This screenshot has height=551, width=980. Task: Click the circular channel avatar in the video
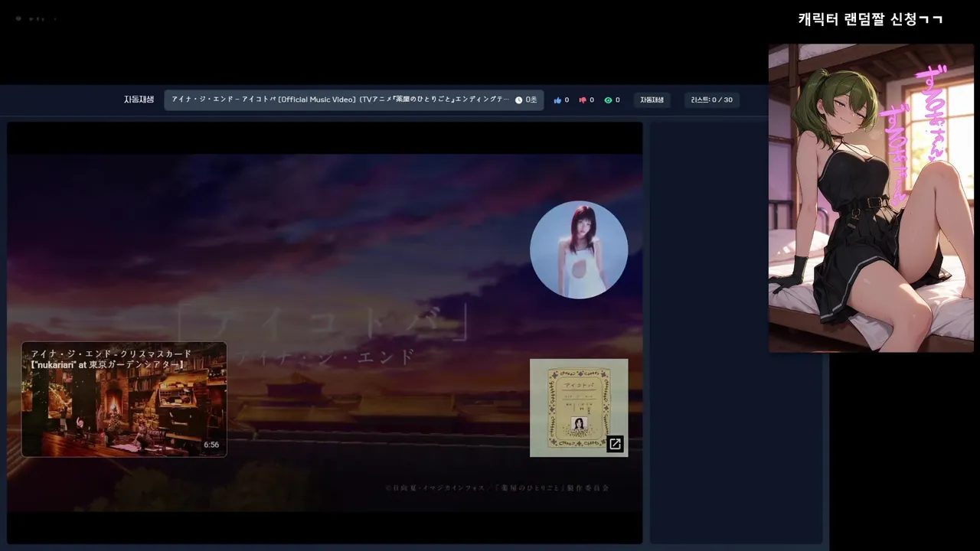pyautogui.click(x=579, y=250)
